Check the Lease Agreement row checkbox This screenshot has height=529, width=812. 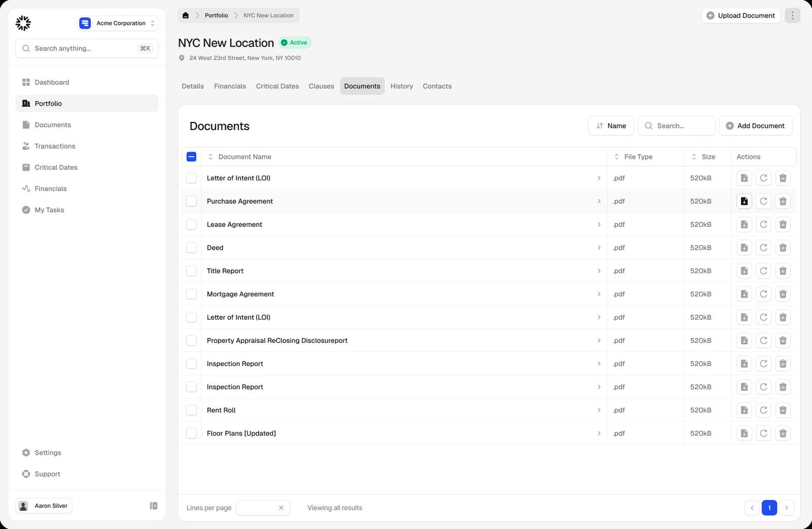191,224
